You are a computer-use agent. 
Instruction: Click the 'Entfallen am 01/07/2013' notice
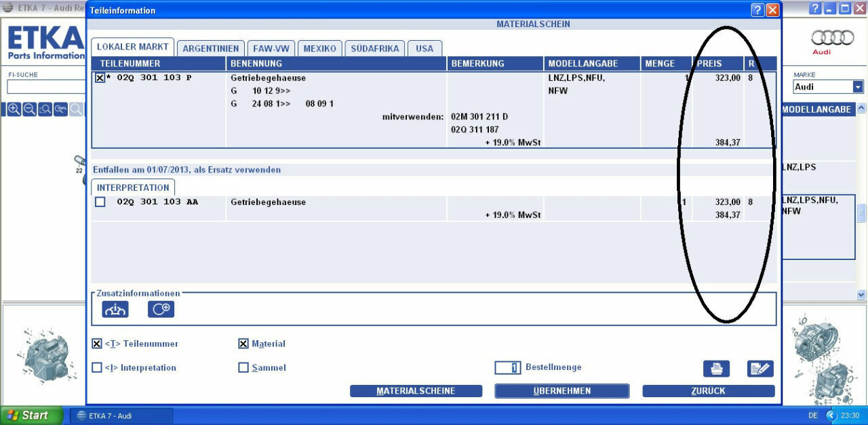(186, 170)
